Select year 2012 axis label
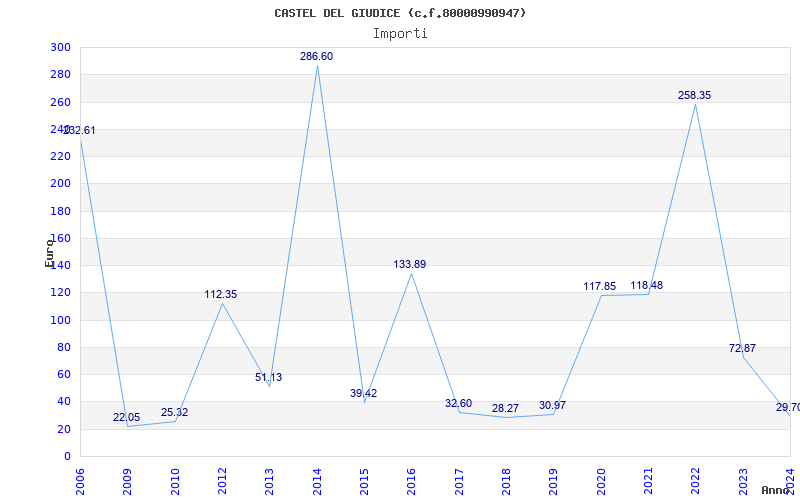The image size is (800, 500). (222, 482)
